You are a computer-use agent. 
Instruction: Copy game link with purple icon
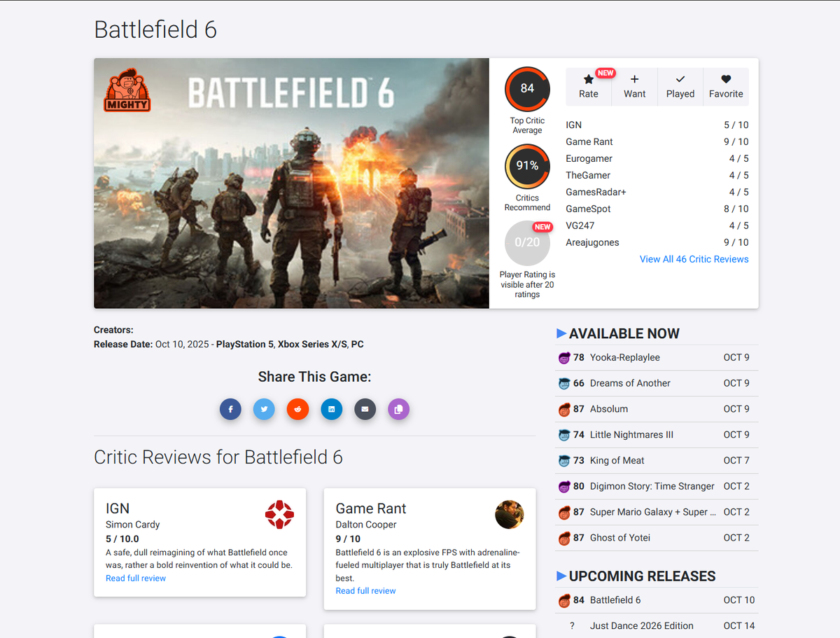click(398, 409)
